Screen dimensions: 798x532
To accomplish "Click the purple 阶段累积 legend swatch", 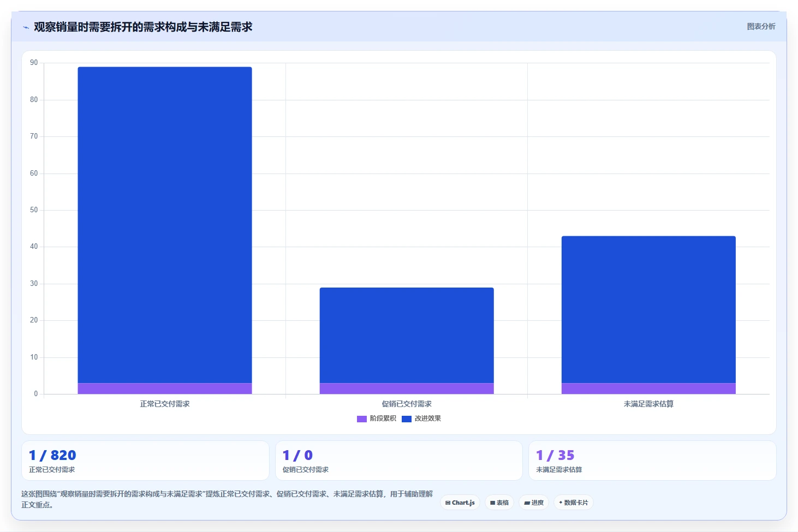I will 362,419.
